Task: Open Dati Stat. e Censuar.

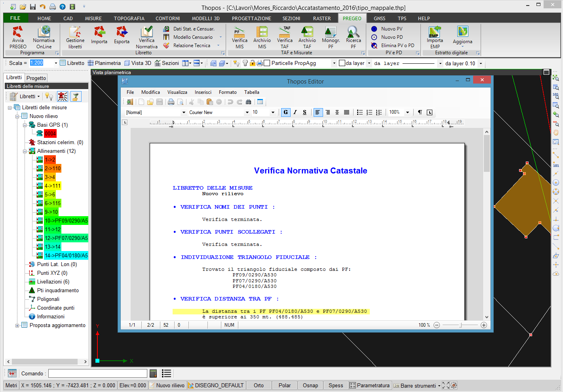Action: pyautogui.click(x=189, y=29)
